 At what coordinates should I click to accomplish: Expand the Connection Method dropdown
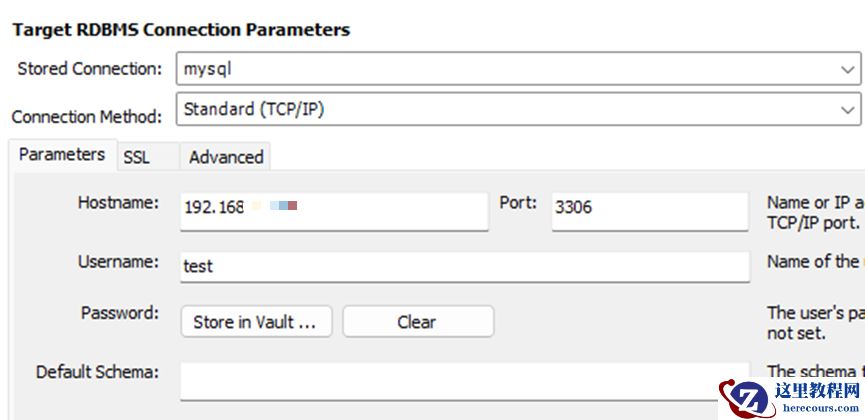[x=518, y=110]
